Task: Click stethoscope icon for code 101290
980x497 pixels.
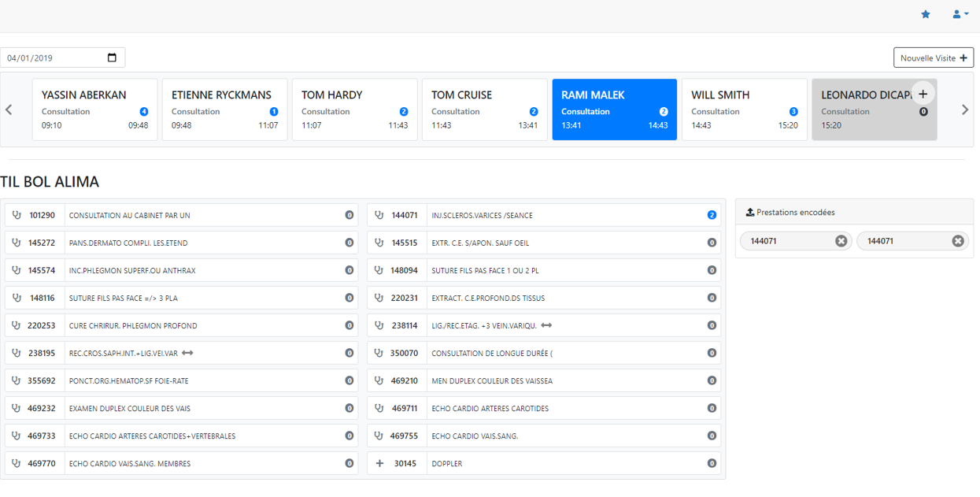Action: pos(17,215)
